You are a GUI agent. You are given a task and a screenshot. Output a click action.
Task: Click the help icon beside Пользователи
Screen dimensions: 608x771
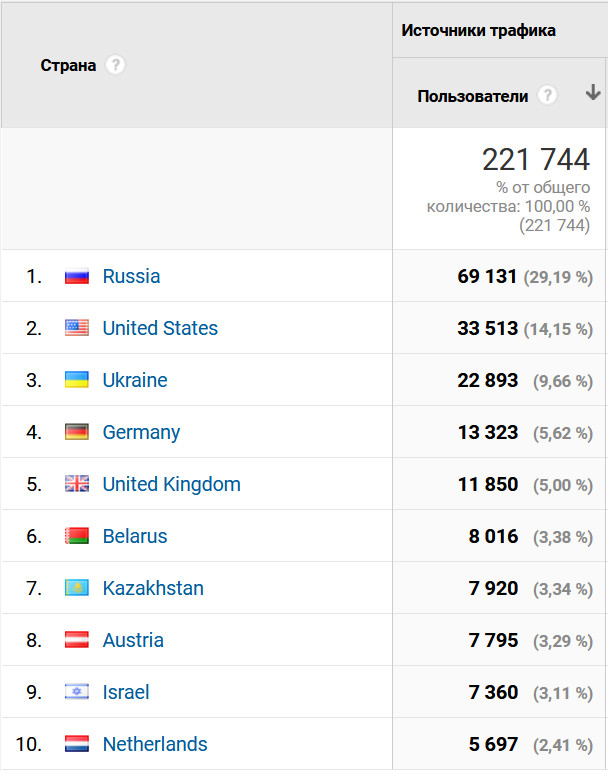point(547,96)
